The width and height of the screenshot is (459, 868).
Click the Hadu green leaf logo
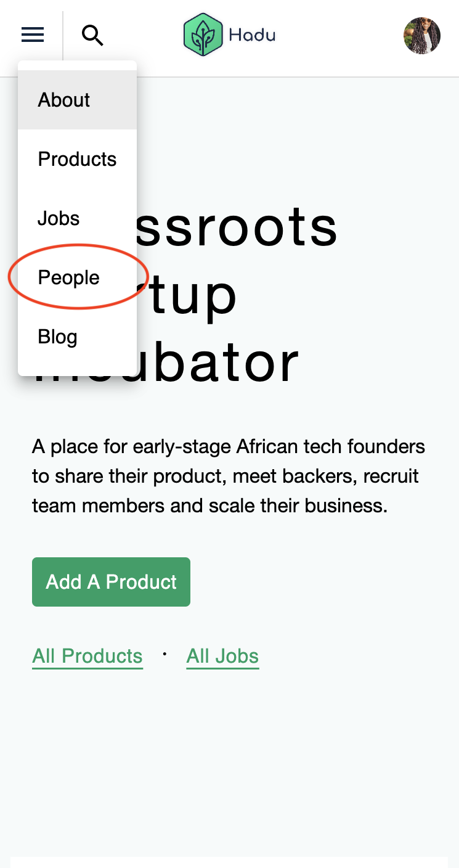[202, 35]
